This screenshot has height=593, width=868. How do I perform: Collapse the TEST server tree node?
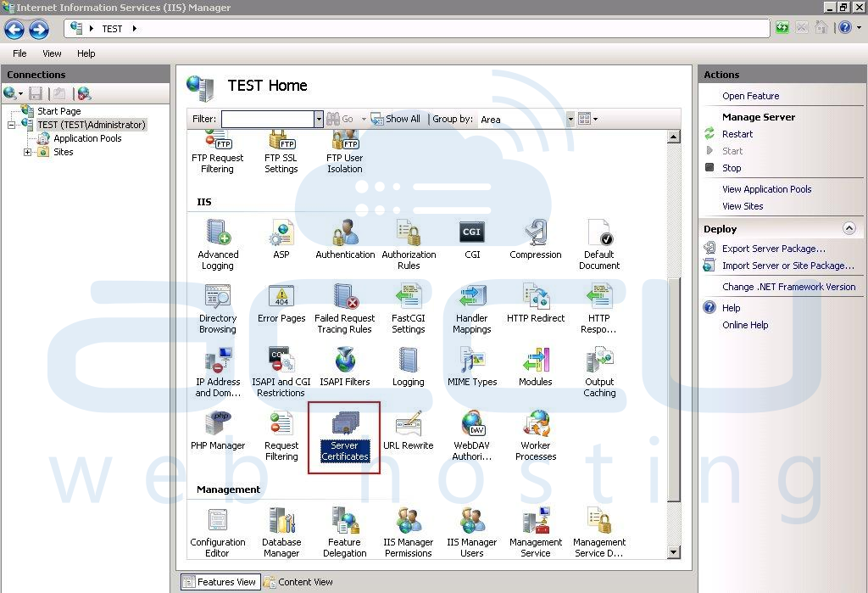pyautogui.click(x=11, y=125)
